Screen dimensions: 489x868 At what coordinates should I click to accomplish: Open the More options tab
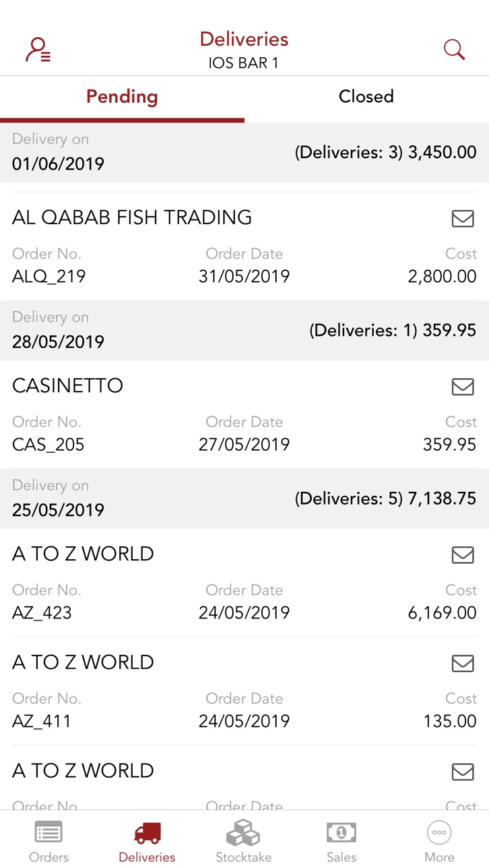click(x=439, y=840)
